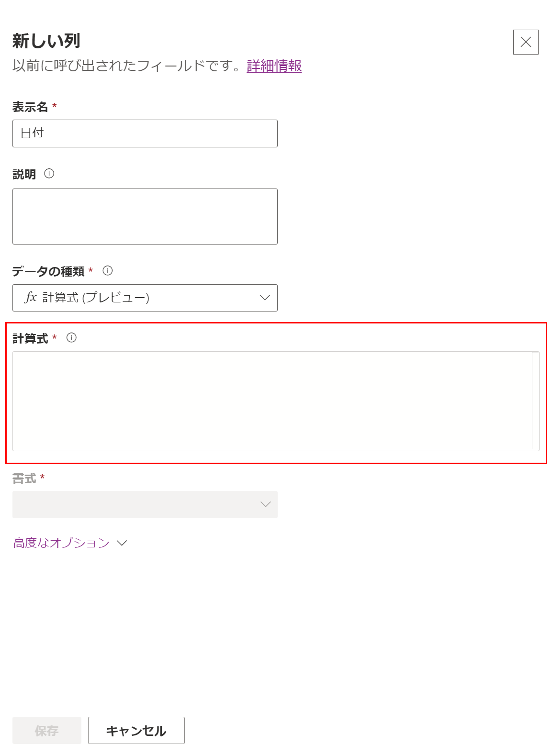Open the 詳細情報 link
This screenshot has width=552, height=756.
(x=274, y=66)
